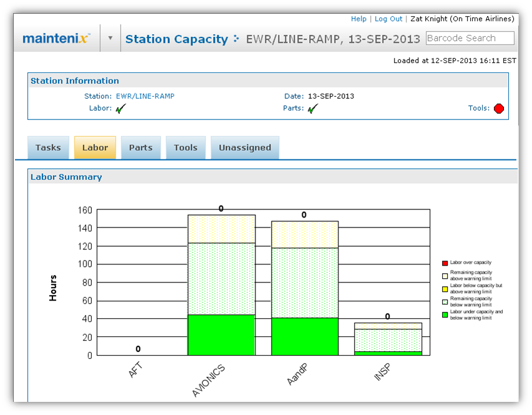This screenshot has width=532, height=415.
Task: Open the EWR/LINE-RAMP station link
Action: pyautogui.click(x=145, y=96)
